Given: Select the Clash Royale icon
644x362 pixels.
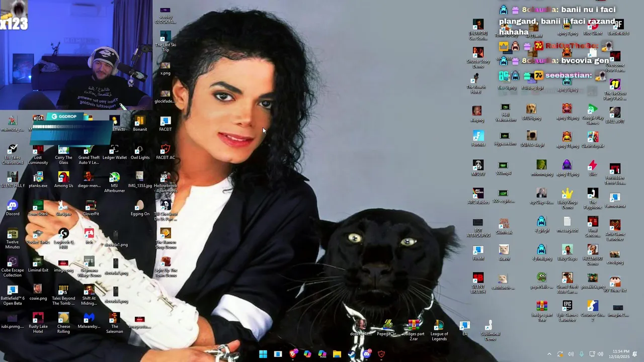Looking at the screenshot, I should 593,140.
